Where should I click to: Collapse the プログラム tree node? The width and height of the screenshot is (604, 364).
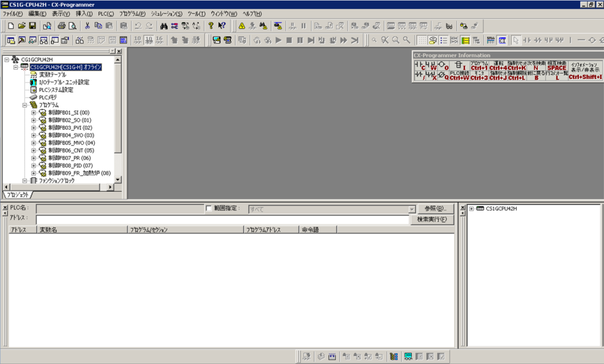point(25,106)
